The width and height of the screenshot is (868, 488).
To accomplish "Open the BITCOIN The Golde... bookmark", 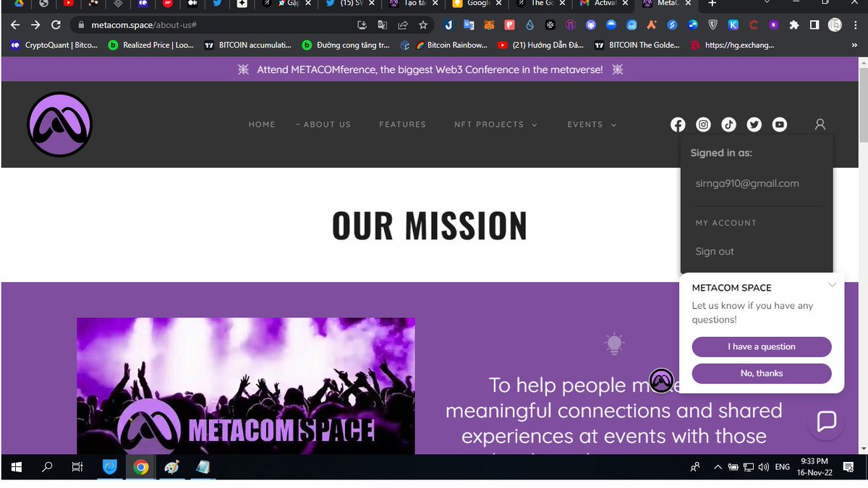I will 637,45.
